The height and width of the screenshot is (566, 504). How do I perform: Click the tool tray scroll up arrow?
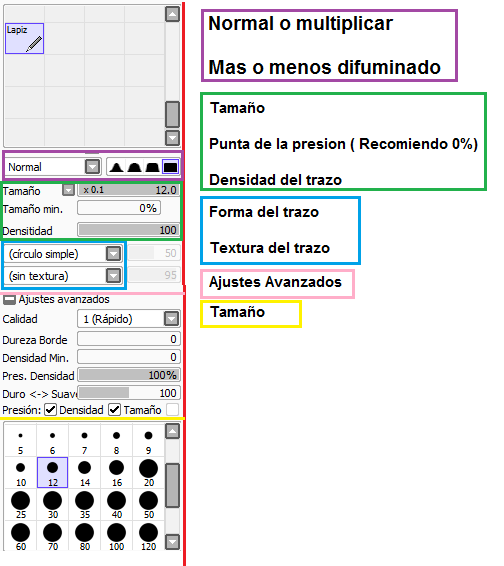[x=173, y=14]
